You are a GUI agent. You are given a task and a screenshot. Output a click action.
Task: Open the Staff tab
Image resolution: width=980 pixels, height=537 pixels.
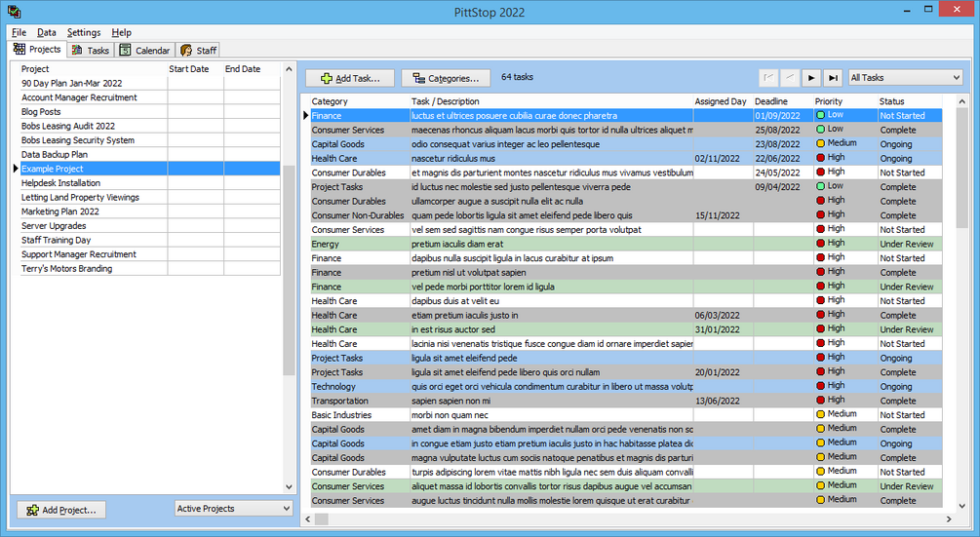click(x=198, y=50)
